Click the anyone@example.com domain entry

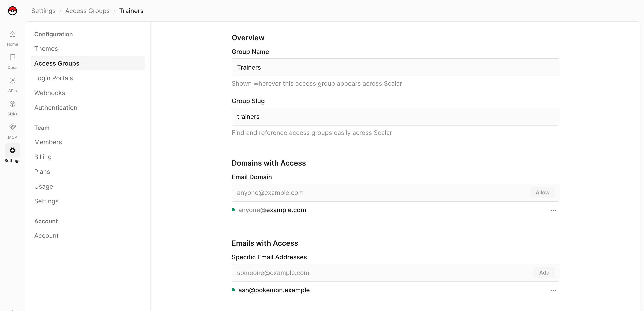(x=272, y=210)
